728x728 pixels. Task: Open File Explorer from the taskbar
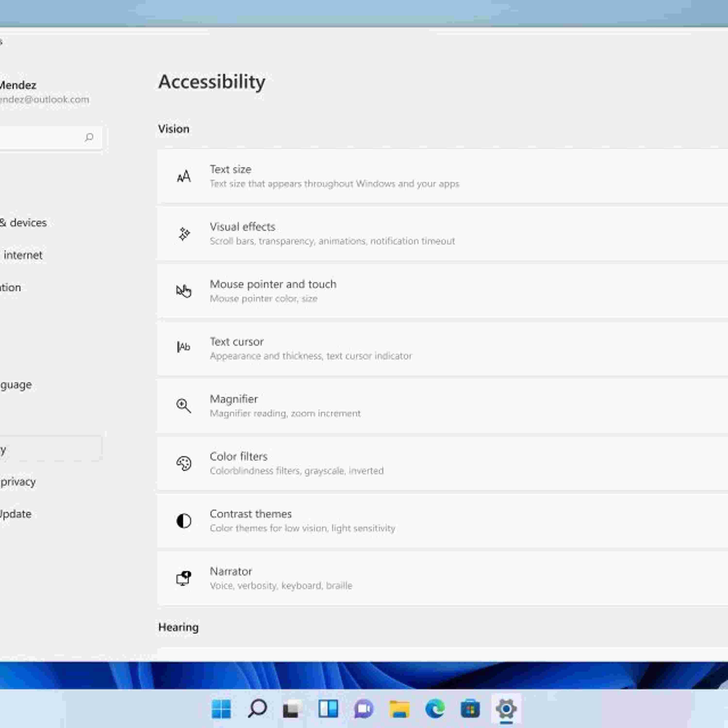(399, 710)
